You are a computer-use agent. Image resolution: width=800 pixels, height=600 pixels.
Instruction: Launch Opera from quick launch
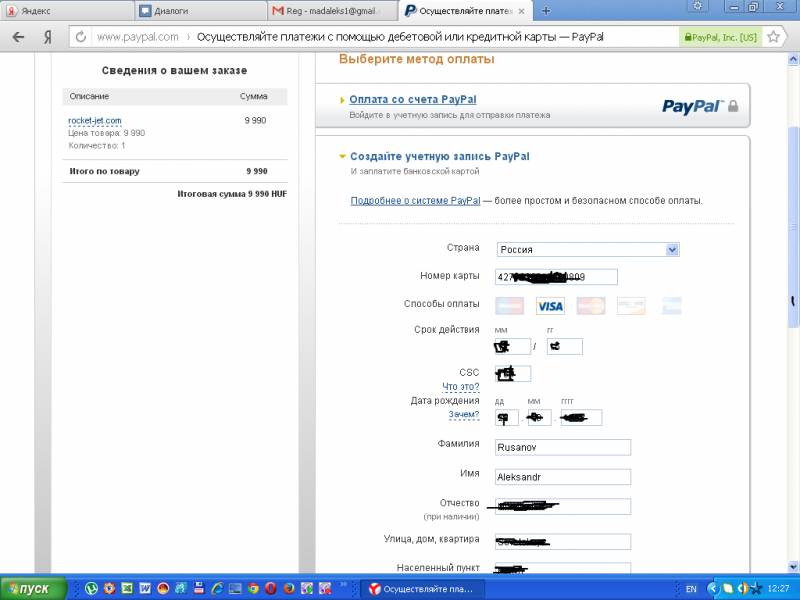pyautogui.click(x=270, y=589)
